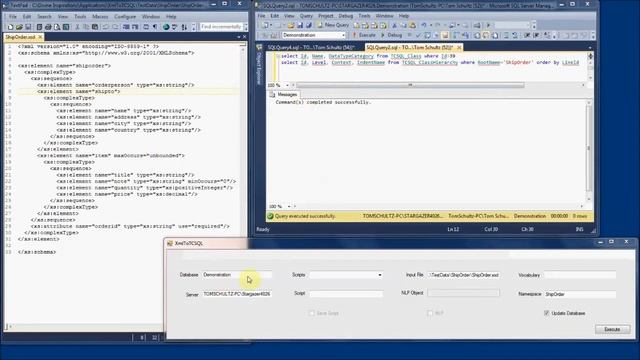Click Debug in the SSMS toolbar
640x360 pixels.
(x=391, y=36)
